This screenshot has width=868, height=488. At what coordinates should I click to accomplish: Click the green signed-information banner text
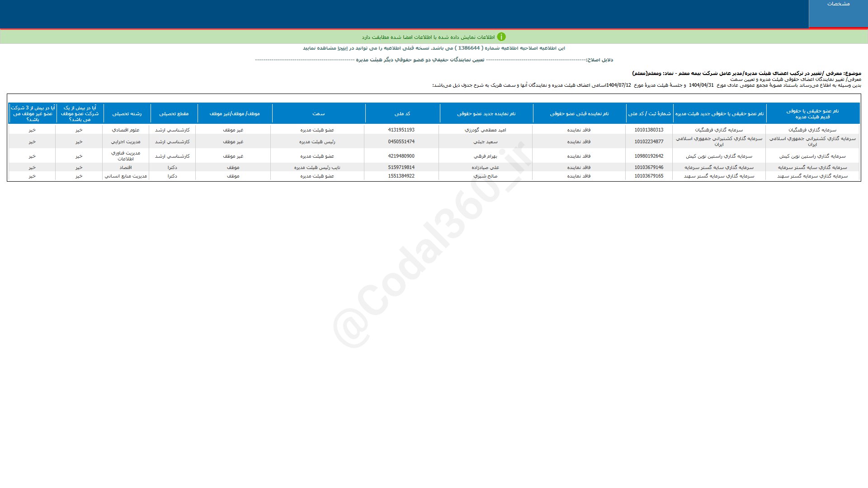(428, 37)
